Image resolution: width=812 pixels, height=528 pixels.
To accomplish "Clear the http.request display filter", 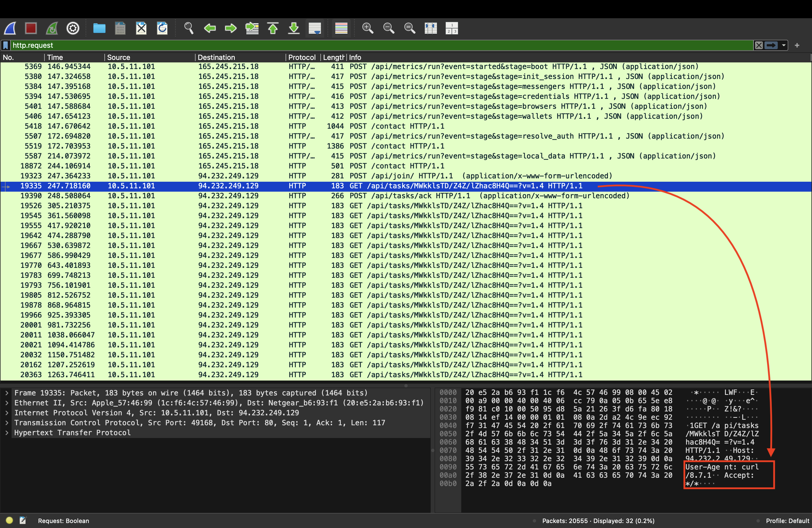I will click(x=758, y=45).
